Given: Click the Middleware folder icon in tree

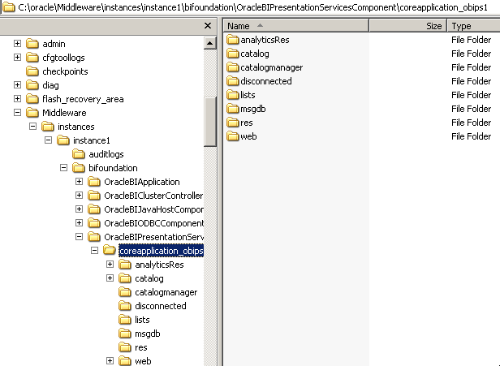Looking at the screenshot, I should (32, 113).
